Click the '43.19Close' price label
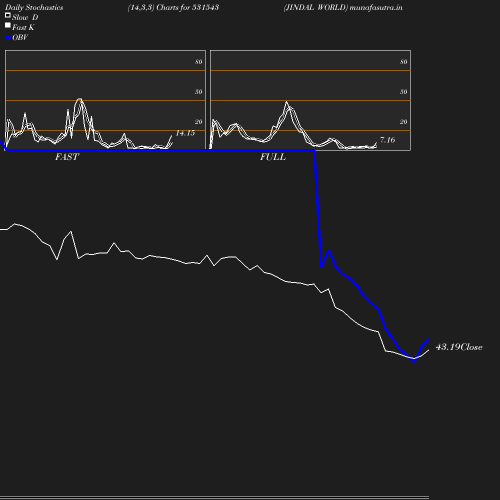This screenshot has width=500, height=500. [459, 347]
